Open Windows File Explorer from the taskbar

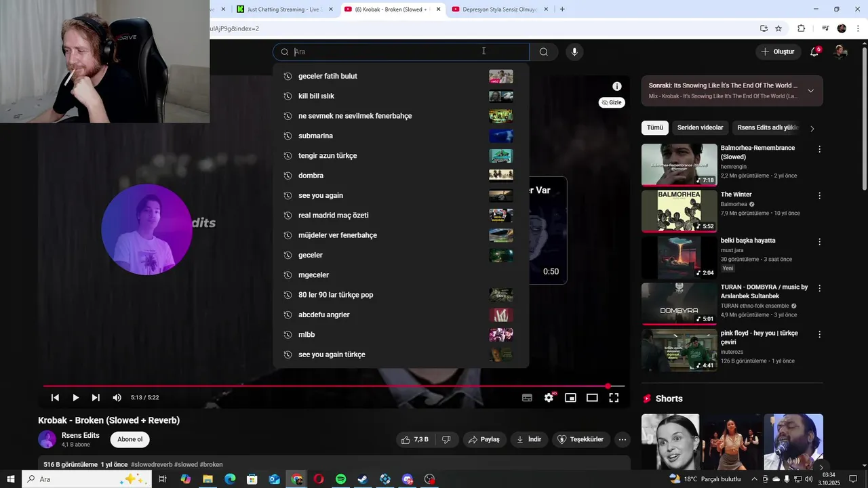point(208,479)
